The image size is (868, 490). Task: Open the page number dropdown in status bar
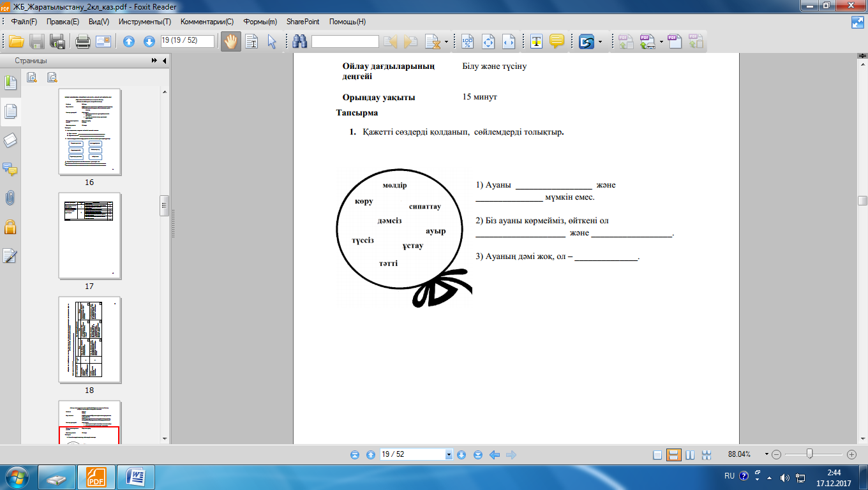449,454
